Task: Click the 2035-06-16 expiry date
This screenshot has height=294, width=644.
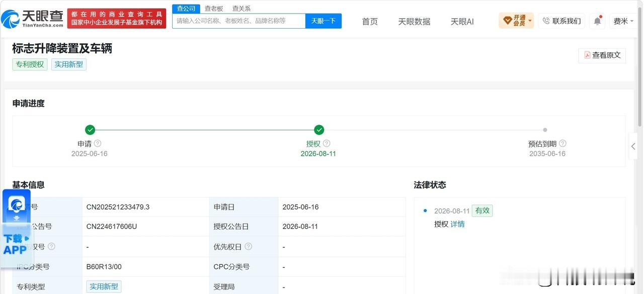Action: tap(547, 154)
